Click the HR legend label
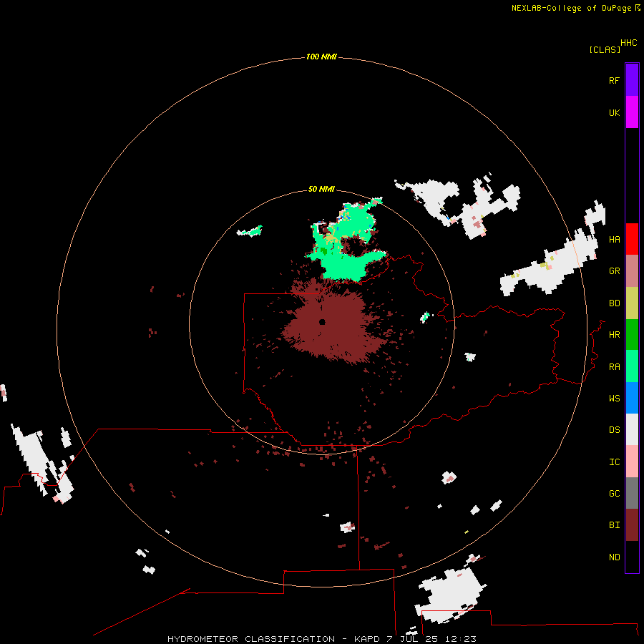Image resolution: width=644 pixels, height=644 pixels. [615, 335]
